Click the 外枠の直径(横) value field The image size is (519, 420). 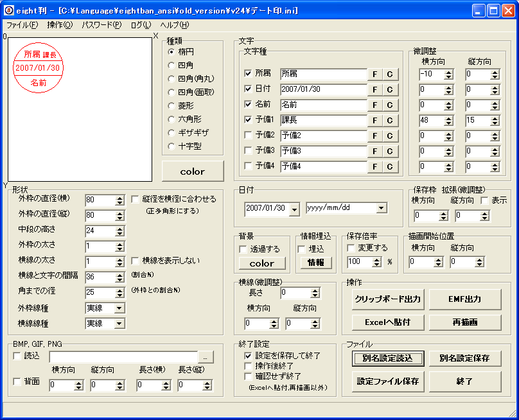(101, 200)
